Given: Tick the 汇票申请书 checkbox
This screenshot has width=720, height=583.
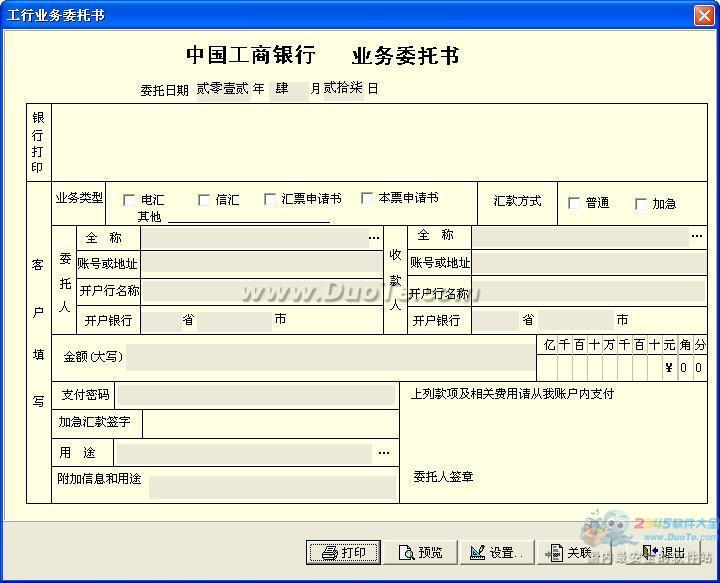Looking at the screenshot, I should click(270, 199).
